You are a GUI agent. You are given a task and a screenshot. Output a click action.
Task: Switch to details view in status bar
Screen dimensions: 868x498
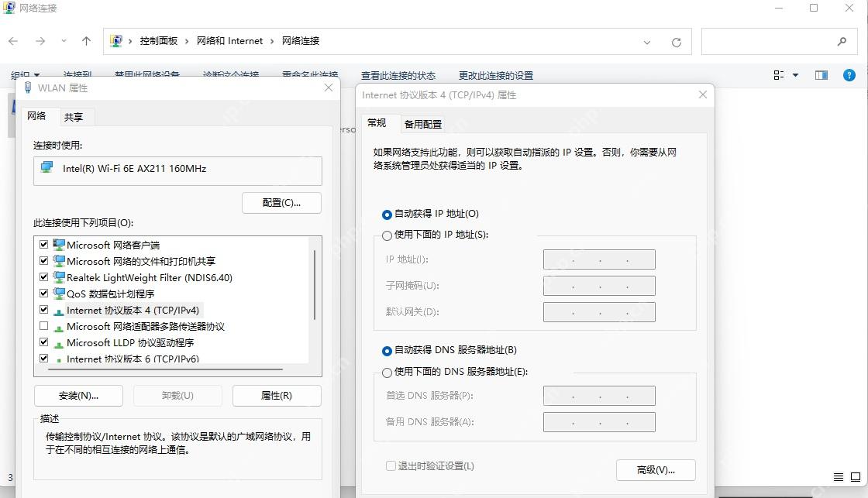(839, 477)
